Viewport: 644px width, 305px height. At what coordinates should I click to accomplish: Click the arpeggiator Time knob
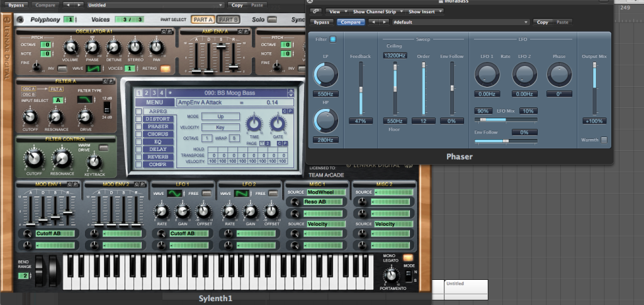tap(254, 123)
